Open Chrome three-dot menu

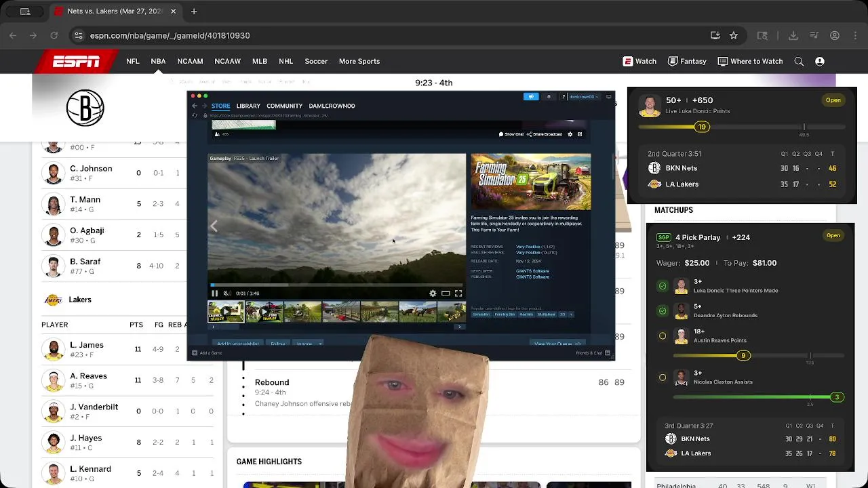pyautogui.click(x=854, y=35)
